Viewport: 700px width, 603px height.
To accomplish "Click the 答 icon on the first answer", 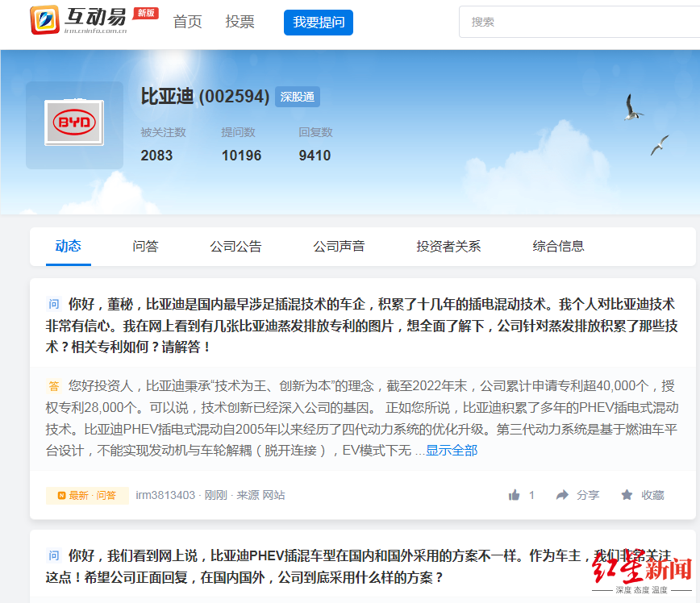I will (x=53, y=386).
